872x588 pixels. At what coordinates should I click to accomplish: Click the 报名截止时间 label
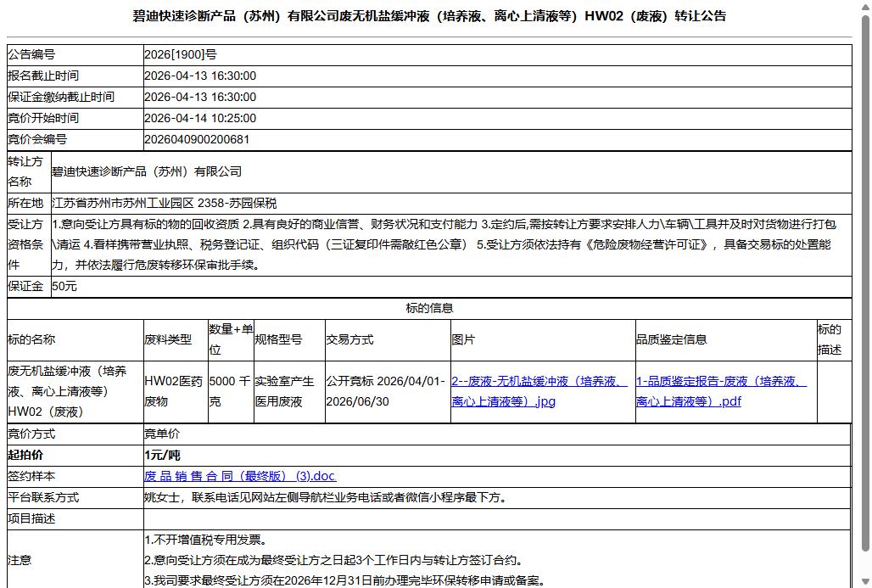43,76
